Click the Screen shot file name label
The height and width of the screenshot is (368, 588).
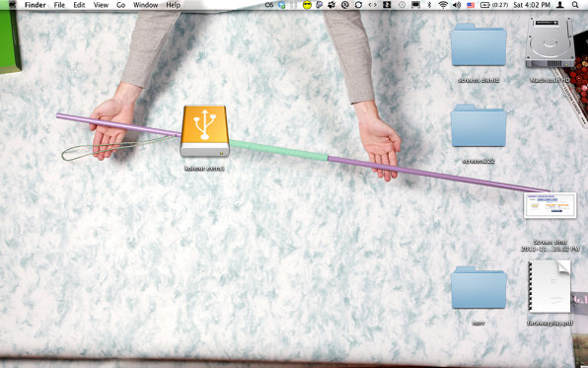click(551, 246)
